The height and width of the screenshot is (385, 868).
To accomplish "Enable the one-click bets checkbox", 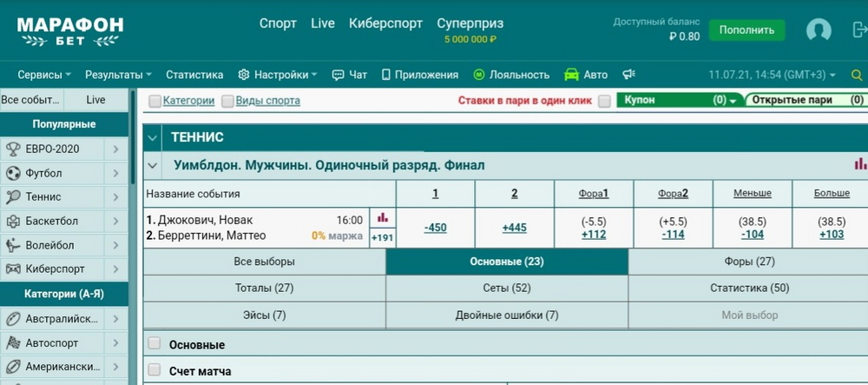I will [x=604, y=101].
